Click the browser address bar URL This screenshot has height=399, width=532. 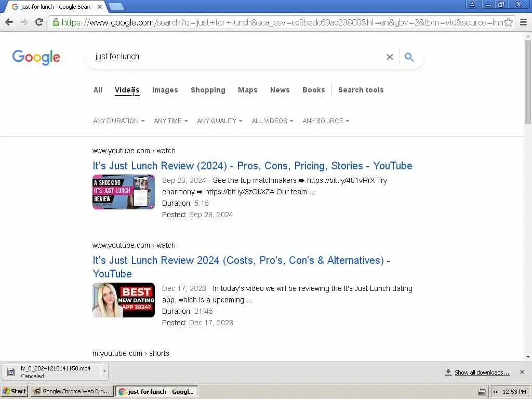(282, 22)
